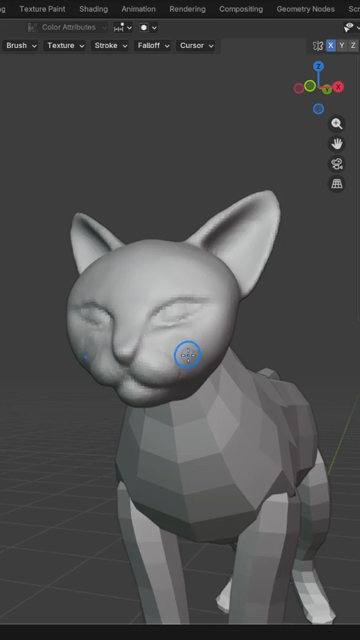
Task: Click the faded red negative X gizmo circle
Action: coord(299,88)
